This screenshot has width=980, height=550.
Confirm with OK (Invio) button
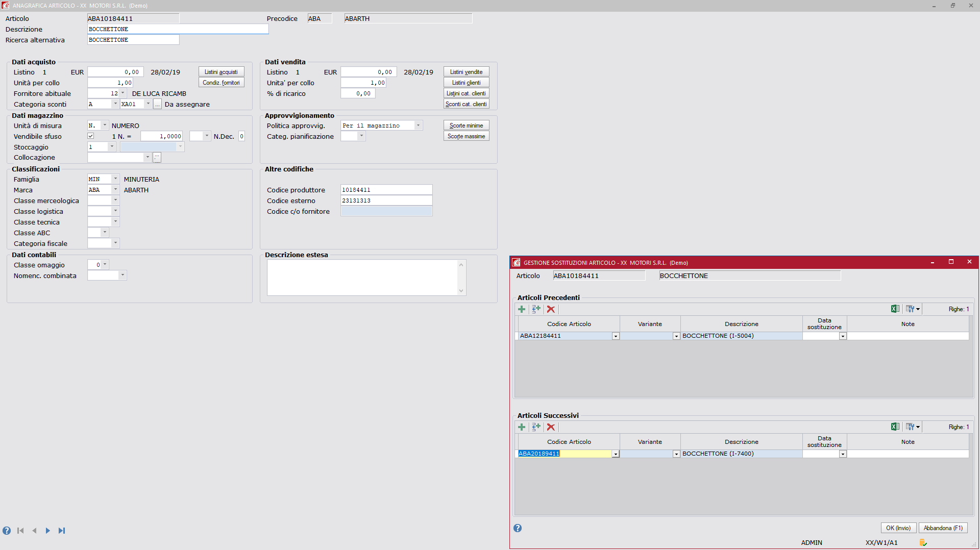(898, 528)
